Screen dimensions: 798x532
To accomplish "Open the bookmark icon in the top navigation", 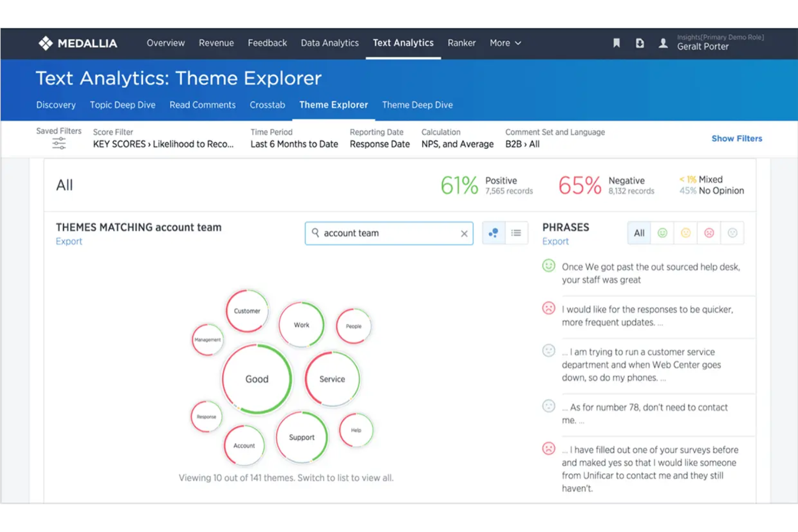I will point(616,43).
